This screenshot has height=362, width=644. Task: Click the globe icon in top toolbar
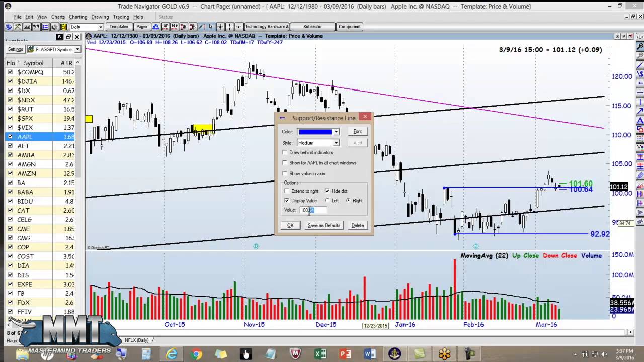pyautogui.click(x=8, y=26)
